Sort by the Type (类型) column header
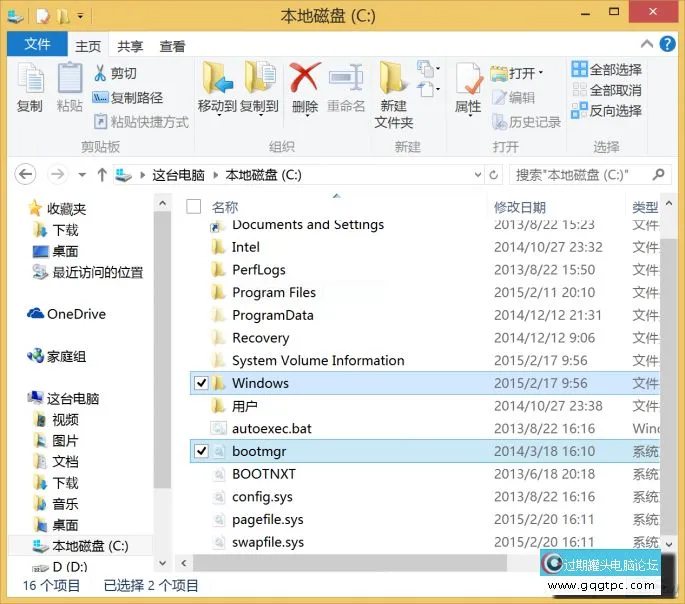Viewport: 685px width, 604px height. pyautogui.click(x=645, y=207)
